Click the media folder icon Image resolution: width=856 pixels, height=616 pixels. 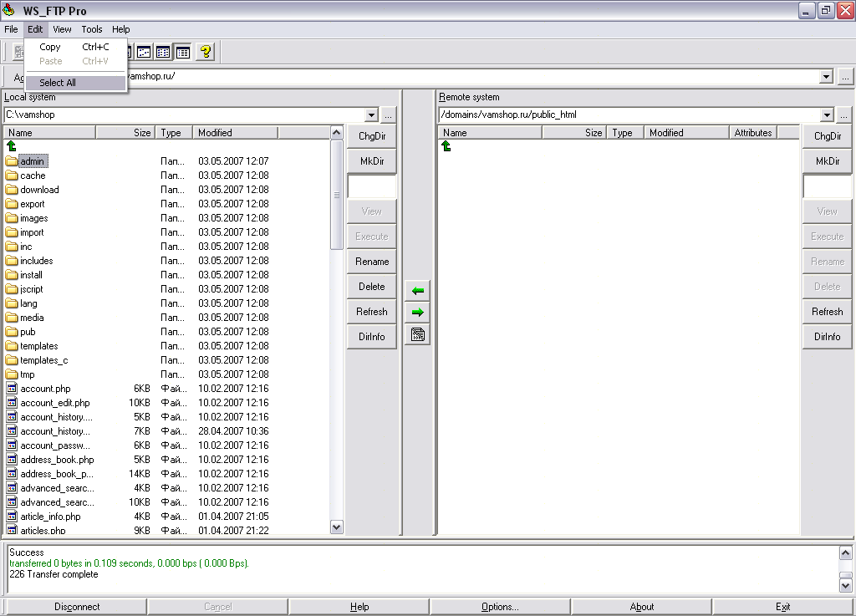12,317
